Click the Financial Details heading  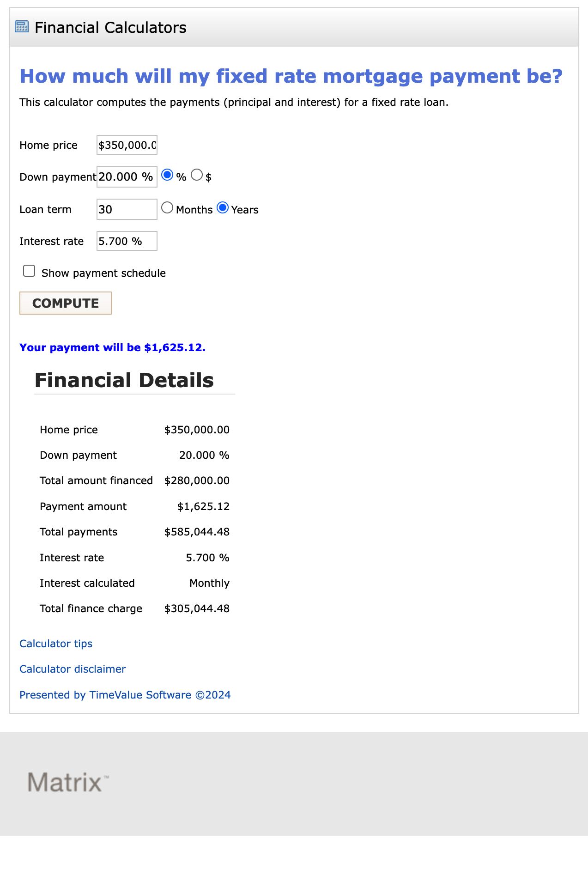coord(124,380)
